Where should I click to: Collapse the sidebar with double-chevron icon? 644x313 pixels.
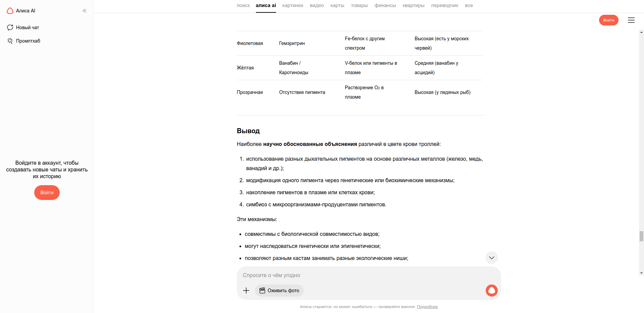pyautogui.click(x=85, y=11)
